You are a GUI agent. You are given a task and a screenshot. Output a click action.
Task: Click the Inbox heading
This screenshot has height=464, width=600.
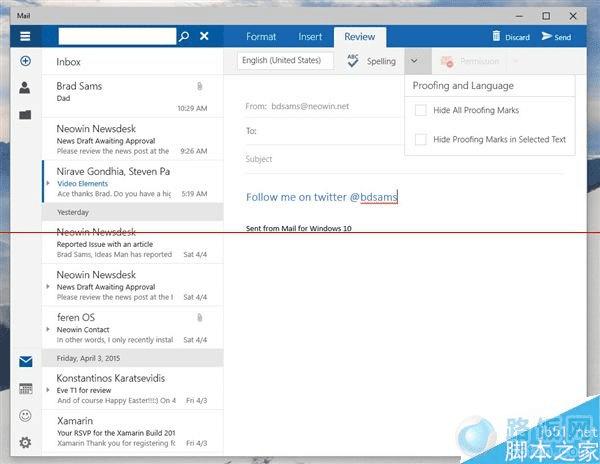point(68,62)
